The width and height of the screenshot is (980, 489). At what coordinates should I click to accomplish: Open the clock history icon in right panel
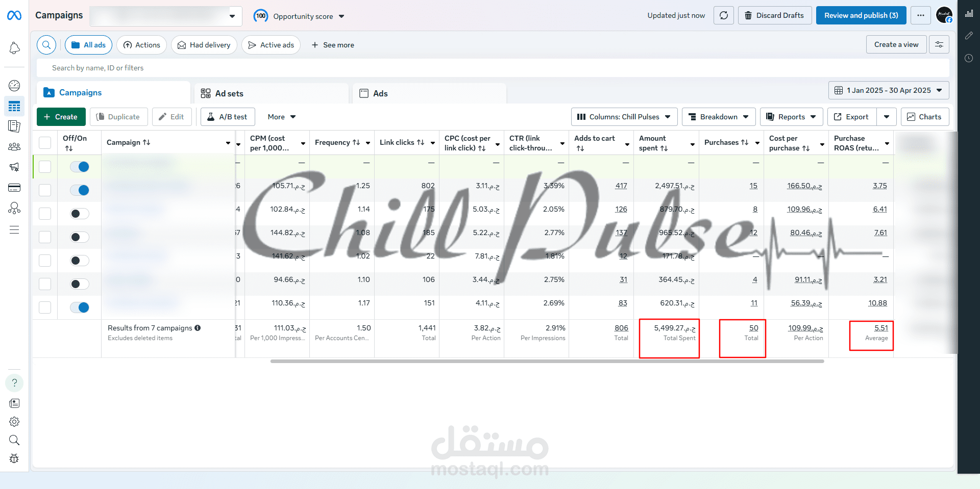(969, 58)
